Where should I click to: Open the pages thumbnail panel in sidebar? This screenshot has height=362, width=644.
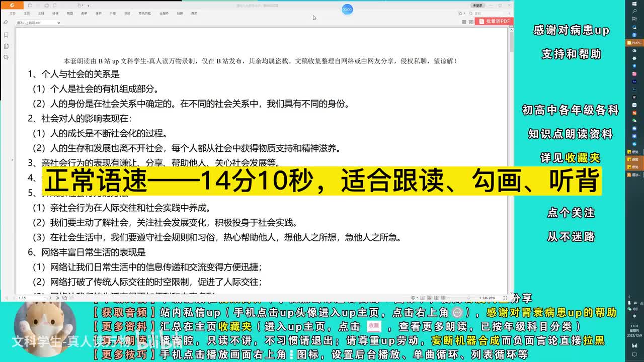point(6,46)
